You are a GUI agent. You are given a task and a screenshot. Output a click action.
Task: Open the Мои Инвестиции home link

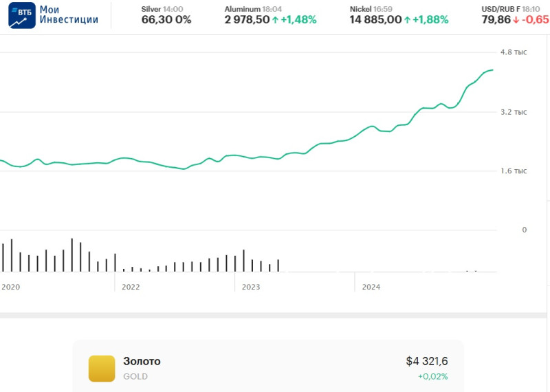pos(69,15)
